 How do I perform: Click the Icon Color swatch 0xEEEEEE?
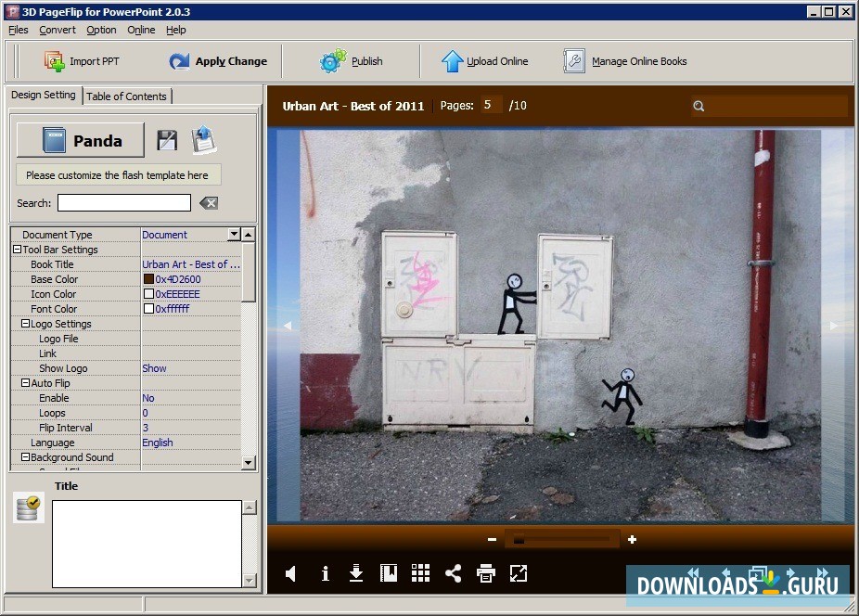pyautogui.click(x=148, y=294)
